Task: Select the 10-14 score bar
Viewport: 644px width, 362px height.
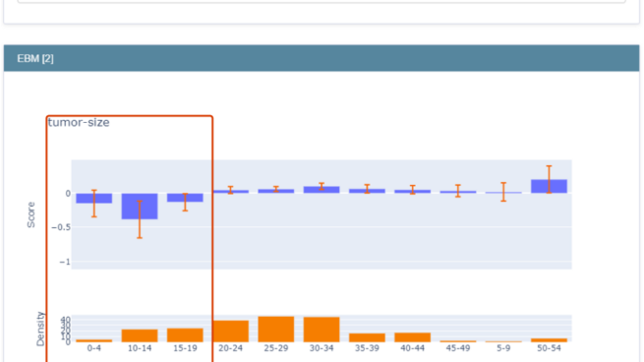Action: pos(140,206)
